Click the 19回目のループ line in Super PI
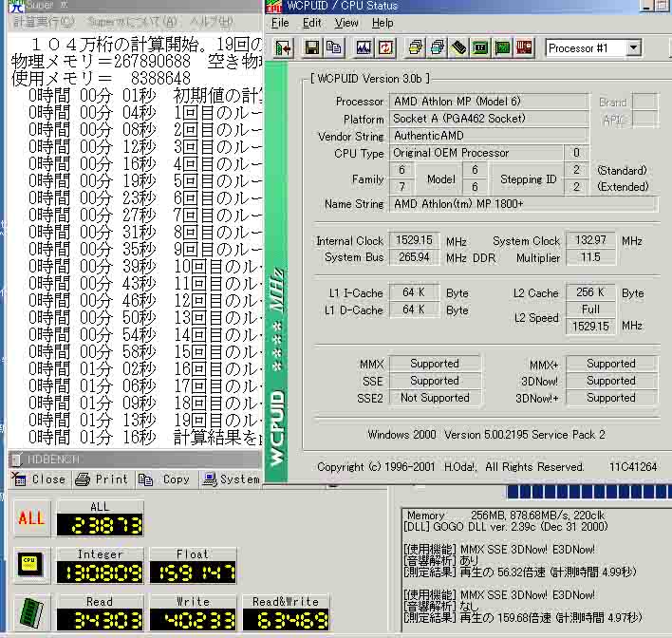This screenshot has height=638, width=672. 145,421
